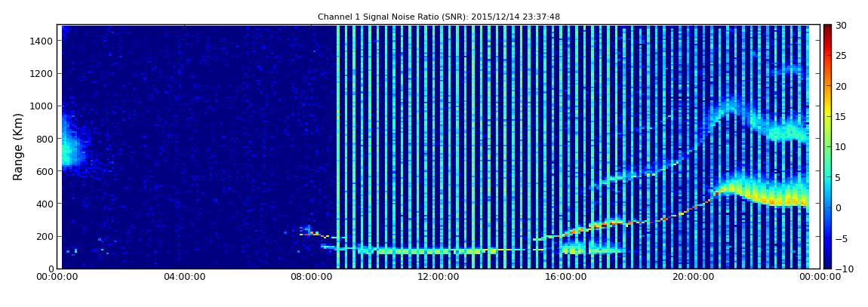Click the 04:00:00 time tick label
The image size is (868, 307).
click(x=184, y=278)
